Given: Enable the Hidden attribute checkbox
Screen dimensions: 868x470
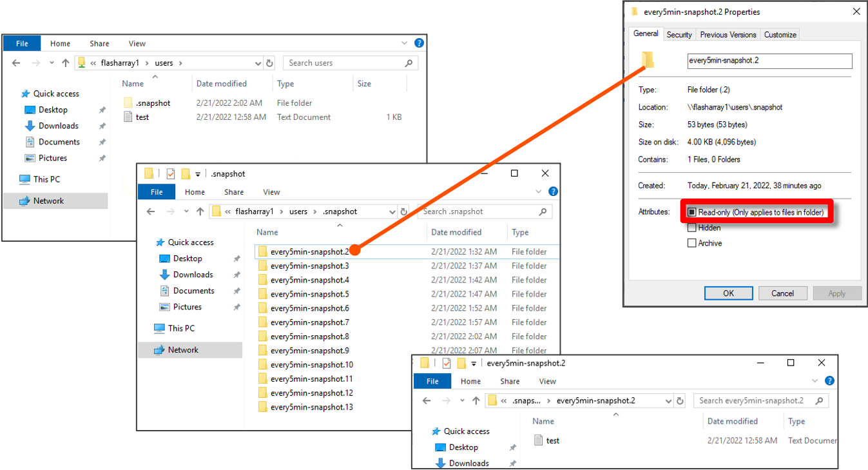Looking at the screenshot, I should [692, 228].
